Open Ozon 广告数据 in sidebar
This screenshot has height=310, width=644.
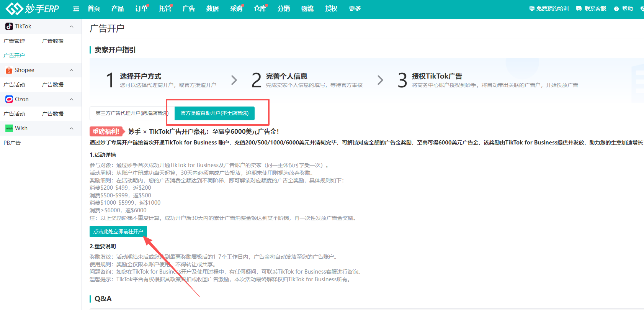tap(53, 114)
